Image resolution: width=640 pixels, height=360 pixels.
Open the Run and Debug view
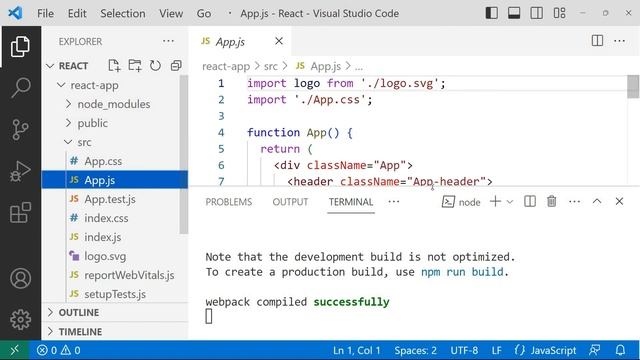20,171
